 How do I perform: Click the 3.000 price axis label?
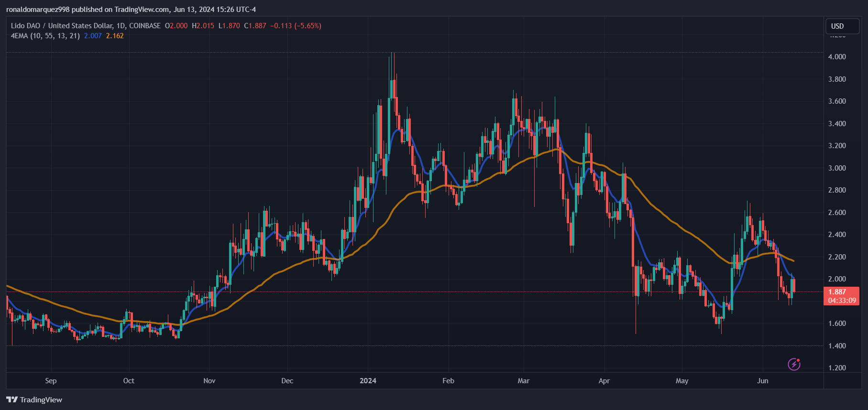click(x=837, y=168)
